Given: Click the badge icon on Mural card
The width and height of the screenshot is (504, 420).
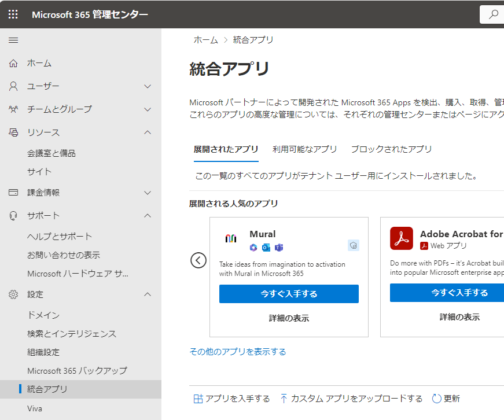Looking at the screenshot, I should pos(354,245).
